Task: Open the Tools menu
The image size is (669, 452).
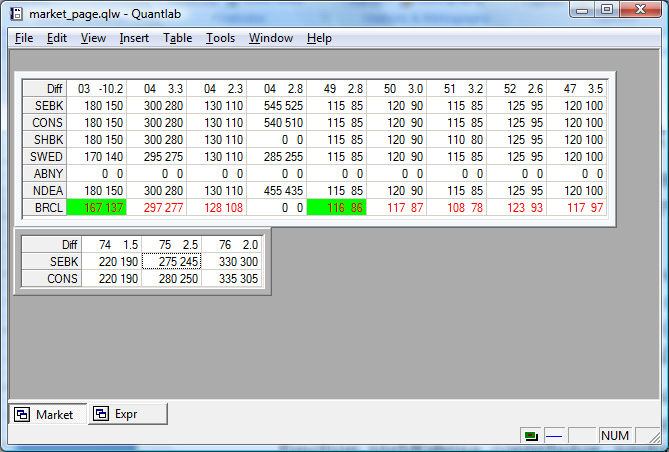Action: 220,38
